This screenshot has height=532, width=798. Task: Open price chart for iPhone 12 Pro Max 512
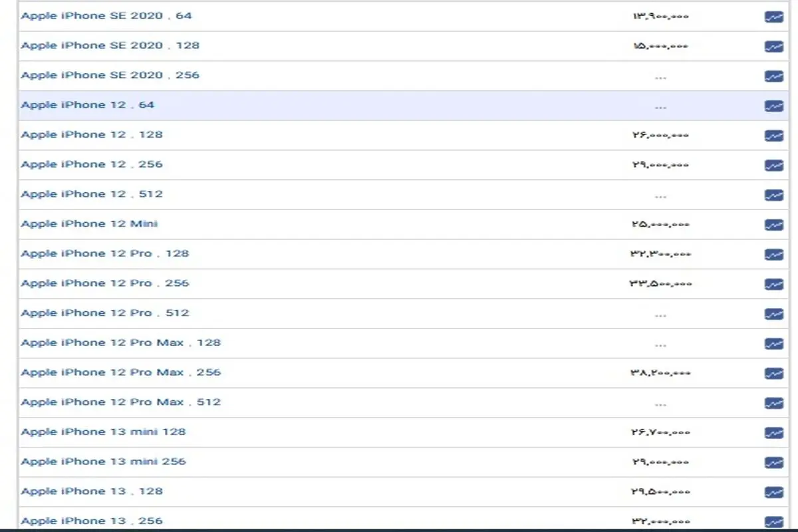[773, 403]
